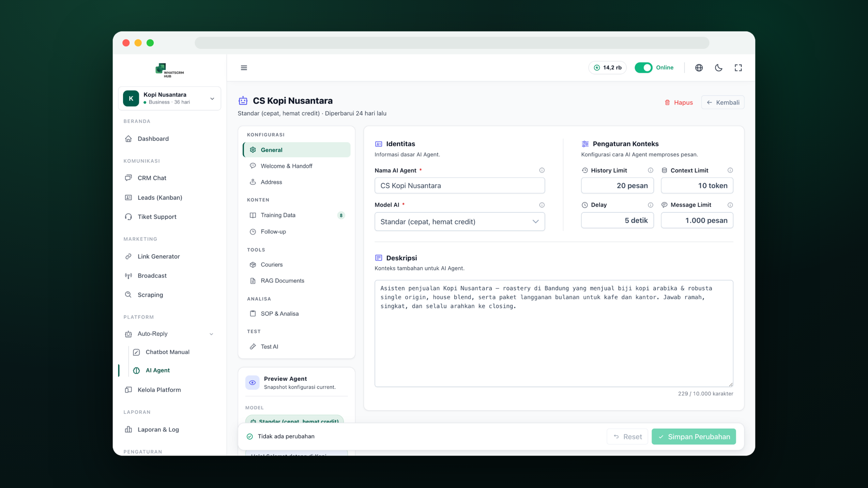Image resolution: width=868 pixels, height=488 pixels.
Task: Collapse the Auto-Reply menu chevron
Action: [x=211, y=334]
